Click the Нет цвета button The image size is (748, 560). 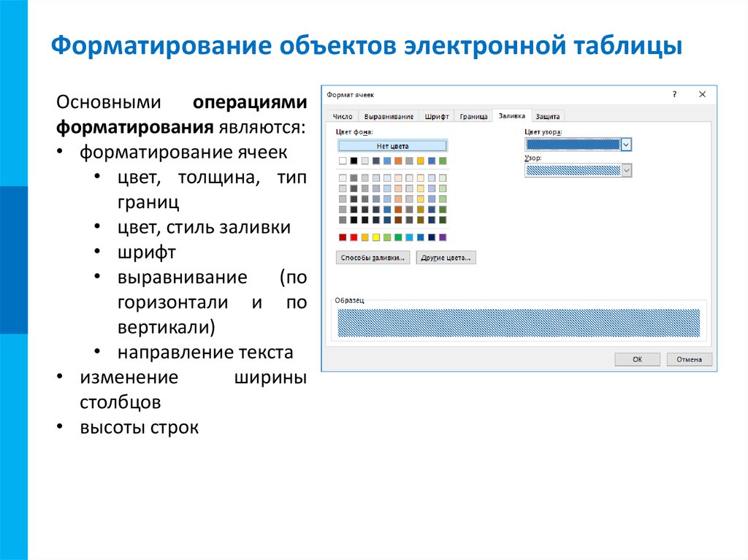point(392,146)
